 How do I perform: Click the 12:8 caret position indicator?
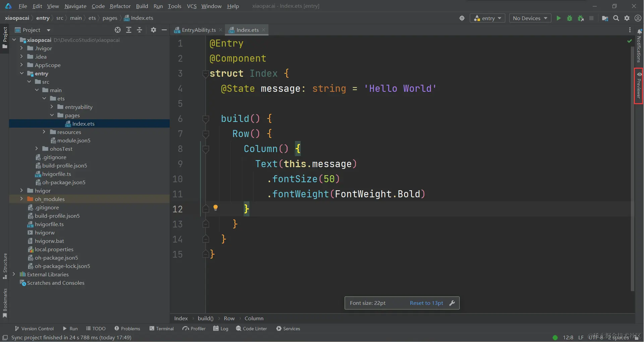point(568,337)
